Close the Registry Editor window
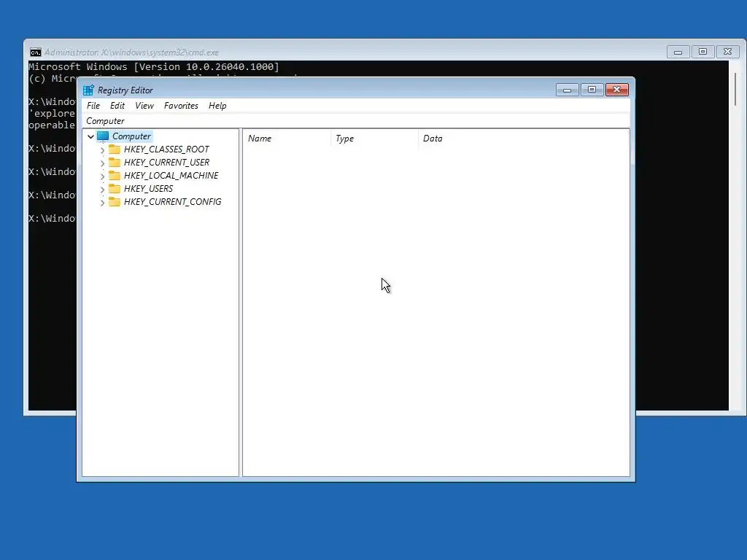747x560 pixels. point(617,90)
